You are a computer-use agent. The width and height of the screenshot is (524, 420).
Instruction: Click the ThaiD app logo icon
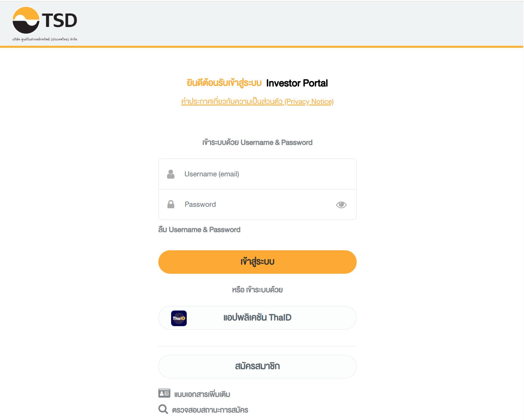(x=179, y=318)
